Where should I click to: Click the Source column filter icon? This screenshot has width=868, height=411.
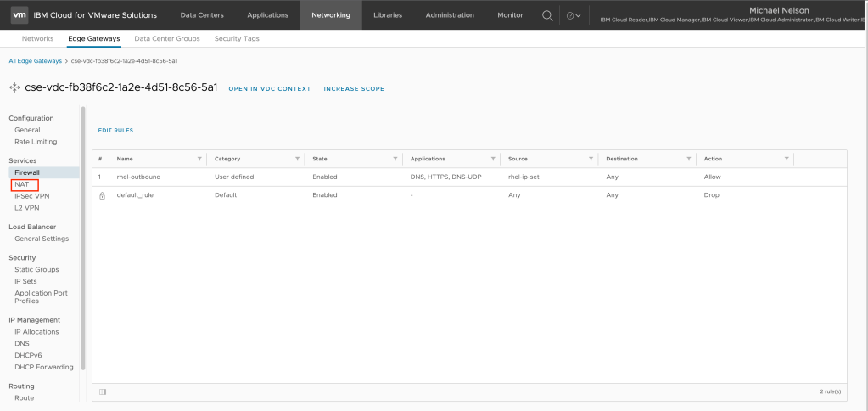pos(591,159)
